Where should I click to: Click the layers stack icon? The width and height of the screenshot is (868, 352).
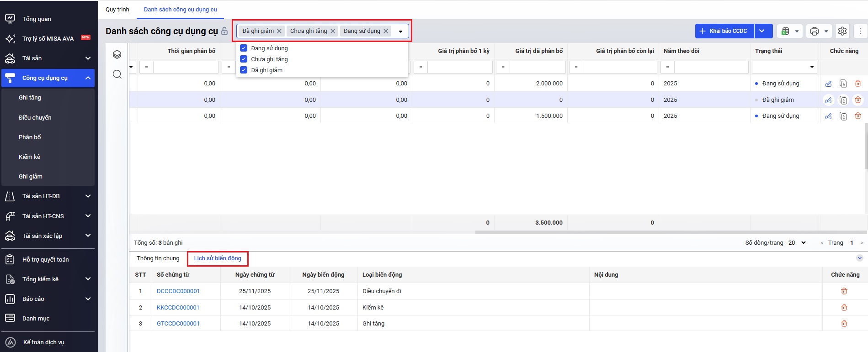(x=117, y=55)
